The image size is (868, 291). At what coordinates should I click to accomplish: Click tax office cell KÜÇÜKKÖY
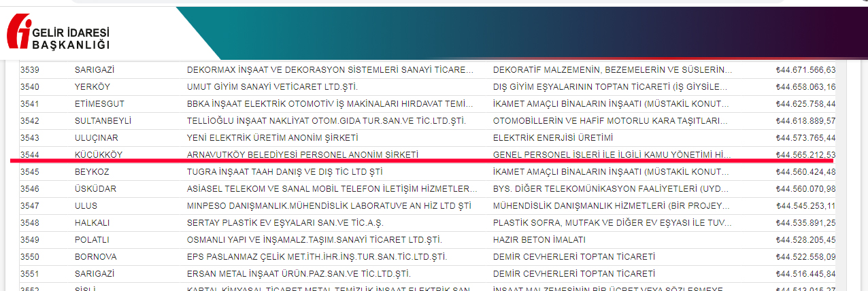pos(99,155)
